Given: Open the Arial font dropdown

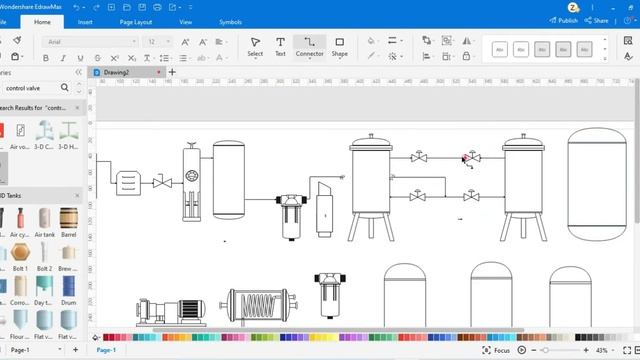Looking at the screenshot, I should pos(90,42).
